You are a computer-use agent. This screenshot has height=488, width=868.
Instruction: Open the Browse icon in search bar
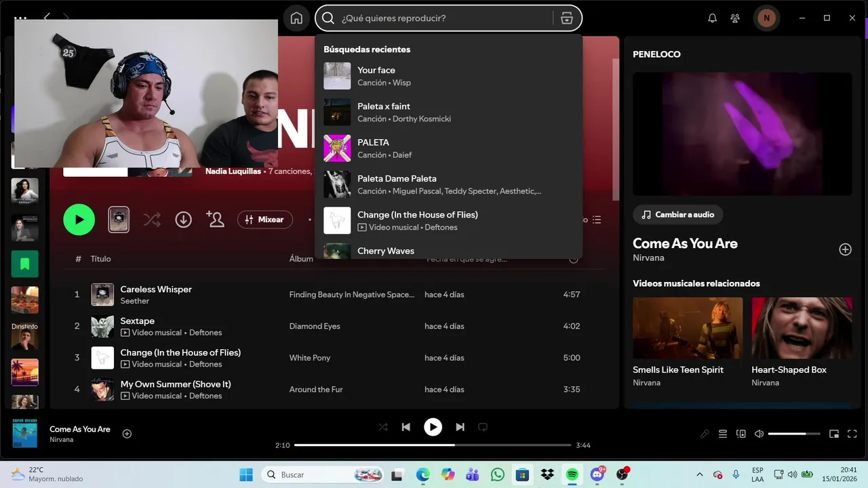coord(567,18)
